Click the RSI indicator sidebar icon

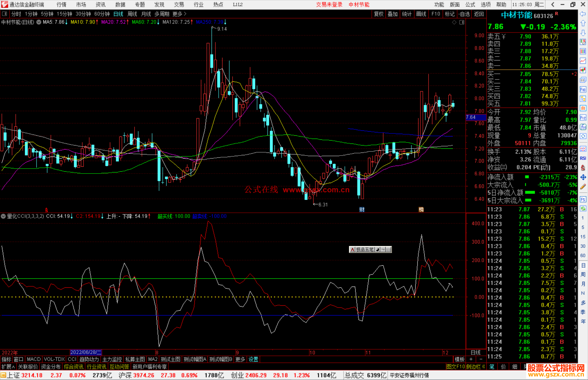click(583, 158)
